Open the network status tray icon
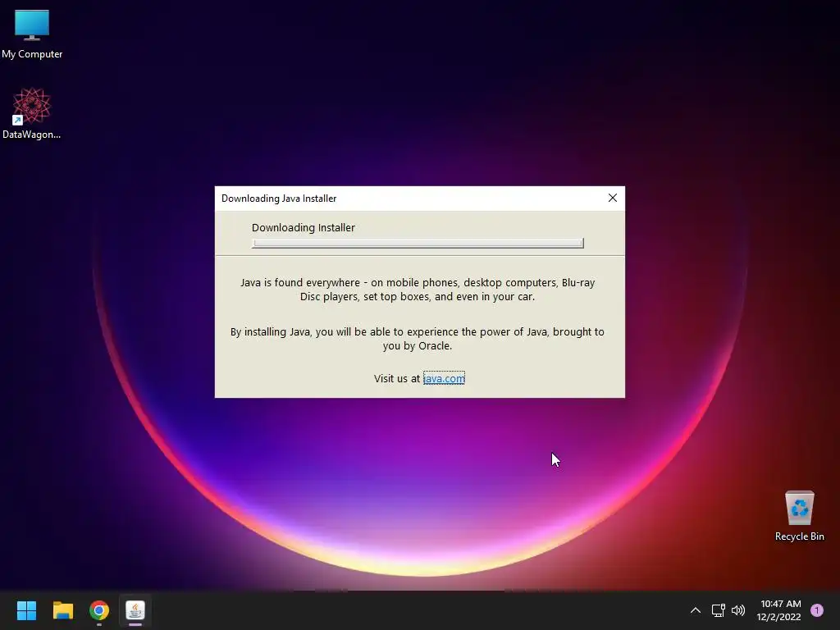Image resolution: width=840 pixels, height=630 pixels. point(718,610)
